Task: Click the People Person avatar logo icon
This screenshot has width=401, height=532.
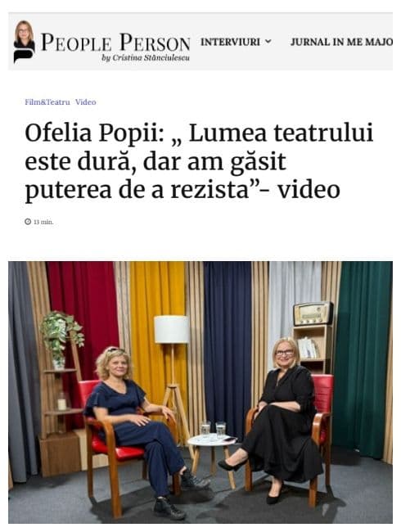Action: click(x=24, y=42)
